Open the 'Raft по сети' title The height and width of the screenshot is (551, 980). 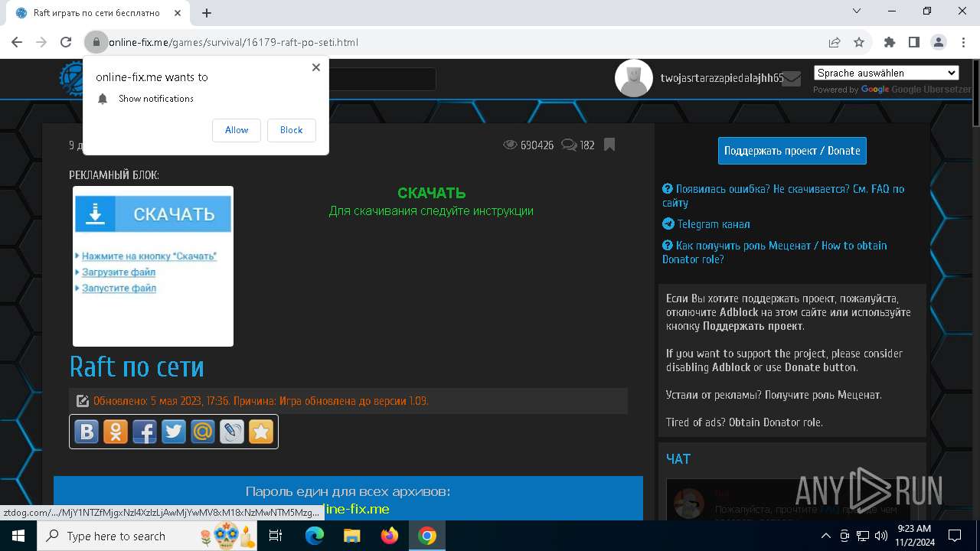(x=137, y=367)
